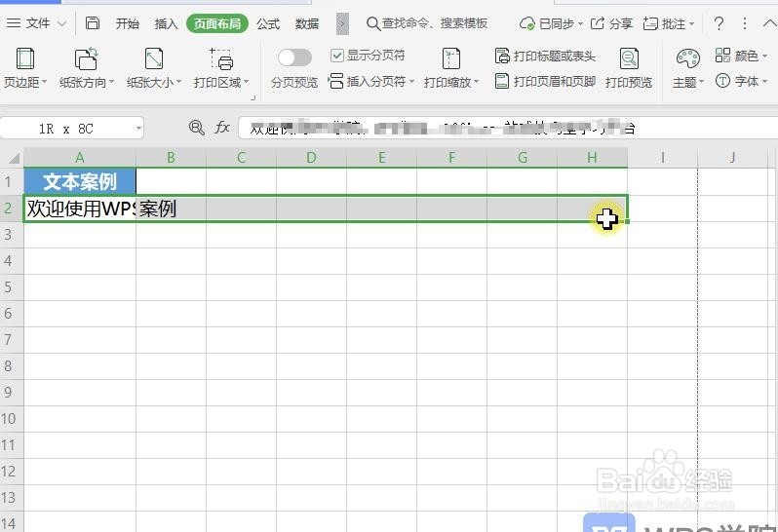
Task: Click the select-all corner triangle
Action: click(14, 158)
